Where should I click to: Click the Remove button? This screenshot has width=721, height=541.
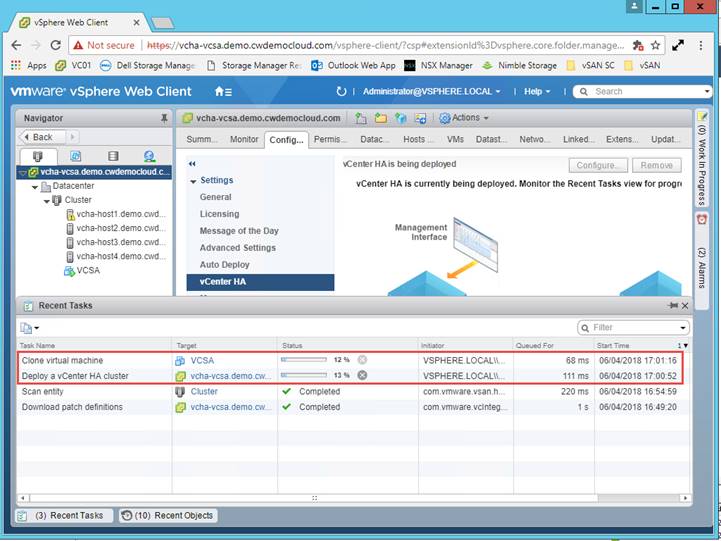(x=657, y=165)
